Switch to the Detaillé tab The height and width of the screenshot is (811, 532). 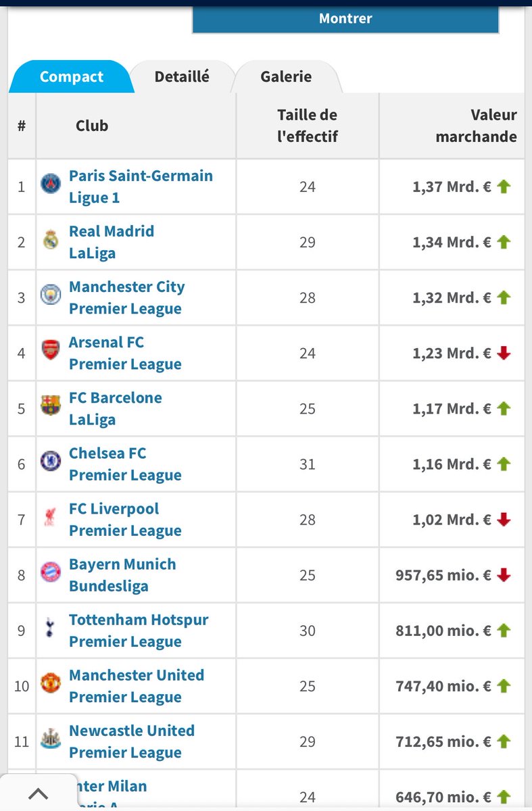coord(182,76)
